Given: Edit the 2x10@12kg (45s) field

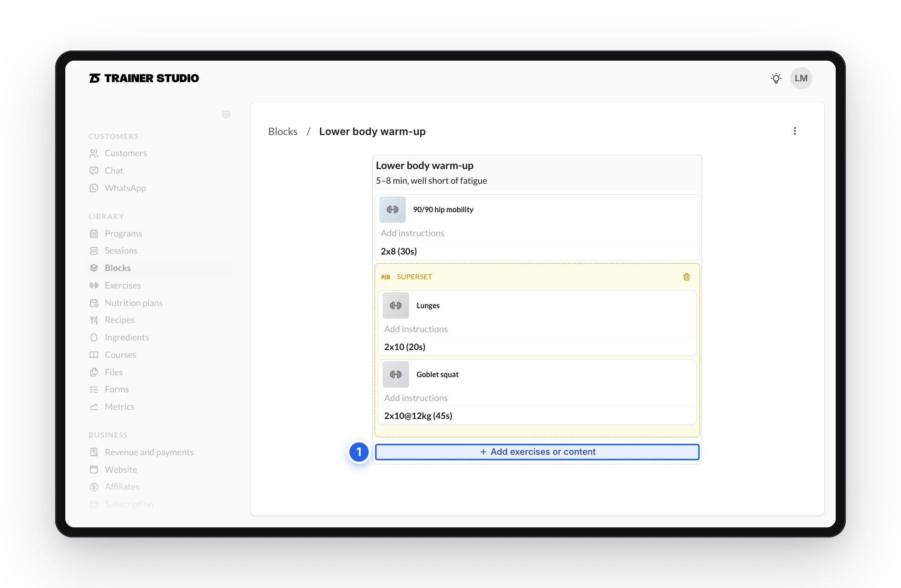Looking at the screenshot, I should click(x=537, y=416).
